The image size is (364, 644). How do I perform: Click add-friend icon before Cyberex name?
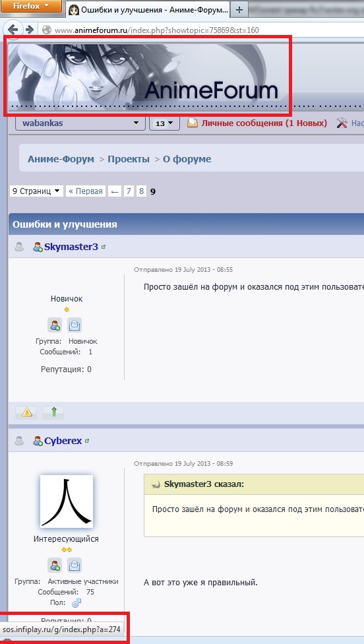[x=38, y=441]
